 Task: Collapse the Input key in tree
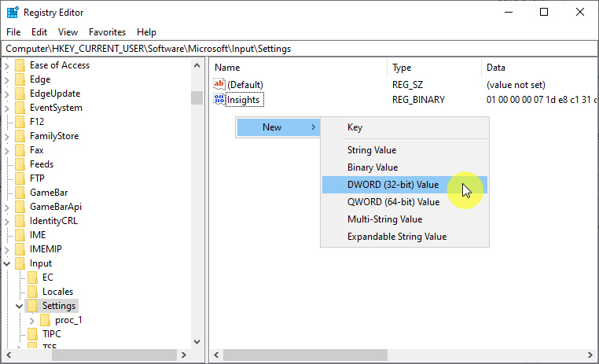(7, 263)
